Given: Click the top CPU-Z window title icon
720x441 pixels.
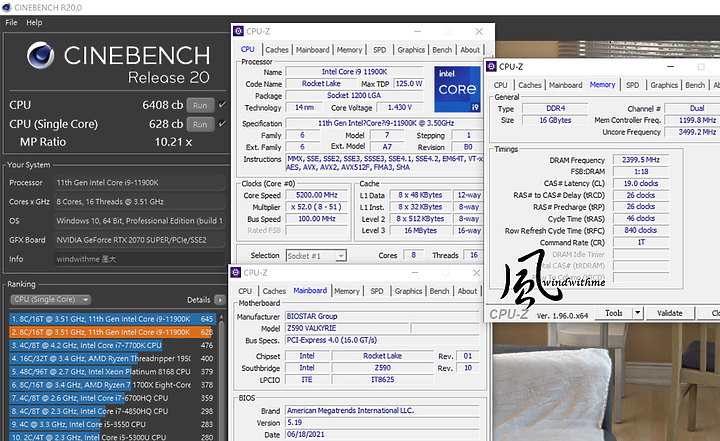Looking at the screenshot, I should pos(238,31).
